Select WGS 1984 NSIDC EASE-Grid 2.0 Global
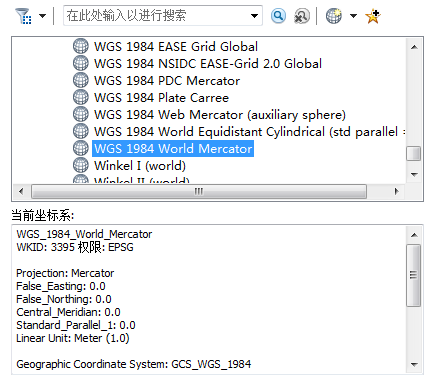 [208, 63]
